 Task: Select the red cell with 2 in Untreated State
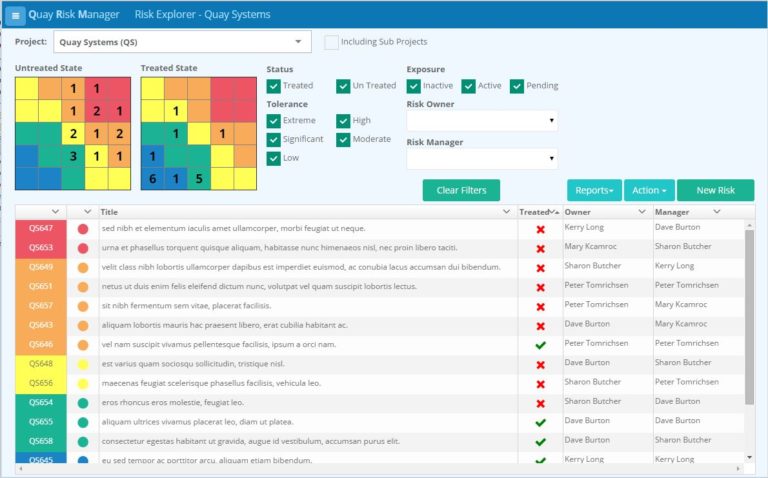(x=96, y=110)
